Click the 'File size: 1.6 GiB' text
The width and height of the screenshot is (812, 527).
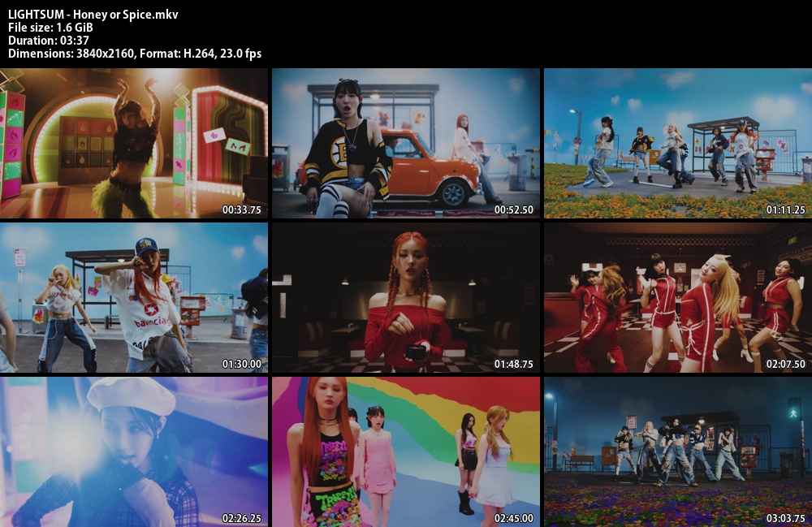tap(50, 28)
